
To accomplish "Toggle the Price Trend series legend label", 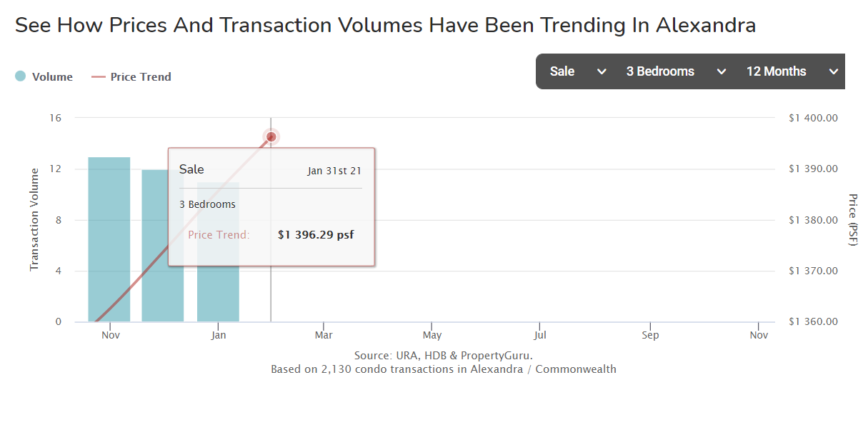I will [141, 77].
